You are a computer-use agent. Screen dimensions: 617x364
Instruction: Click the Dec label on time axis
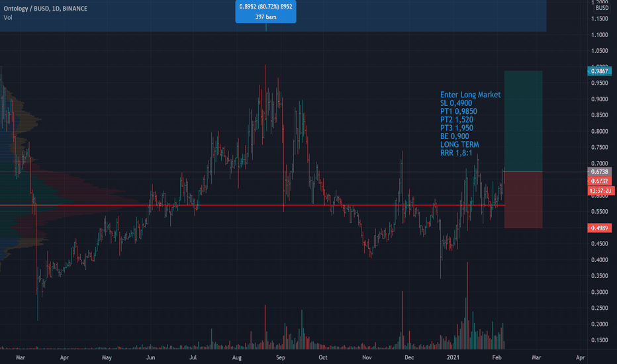(x=409, y=357)
